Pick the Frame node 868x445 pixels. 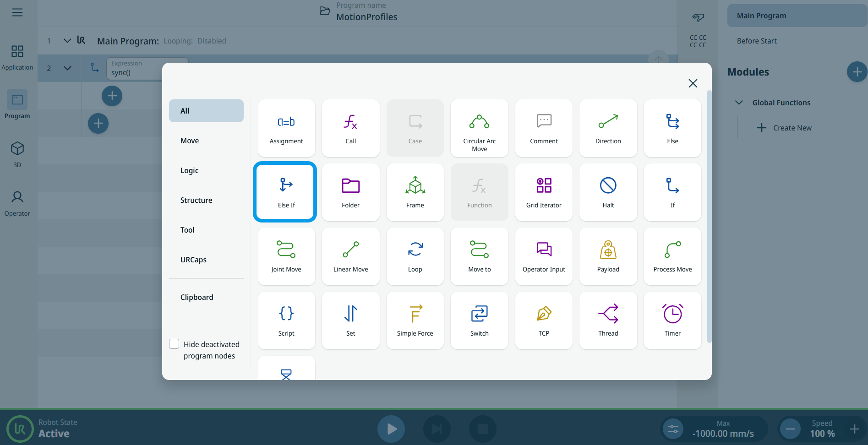coord(415,192)
